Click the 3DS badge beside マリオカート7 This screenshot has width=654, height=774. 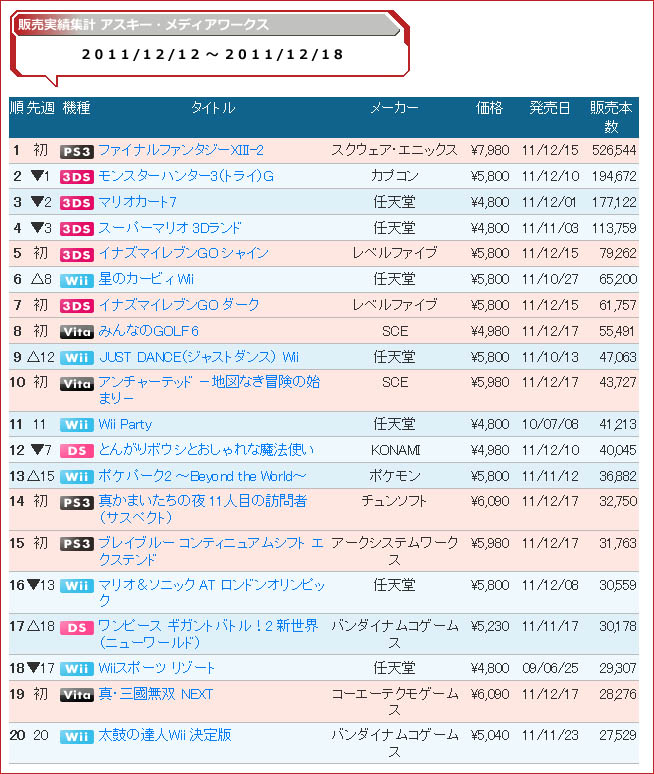77,203
